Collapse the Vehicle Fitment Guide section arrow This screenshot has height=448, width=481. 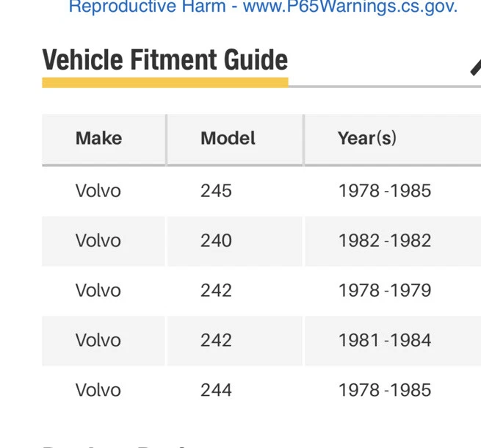tap(475, 66)
